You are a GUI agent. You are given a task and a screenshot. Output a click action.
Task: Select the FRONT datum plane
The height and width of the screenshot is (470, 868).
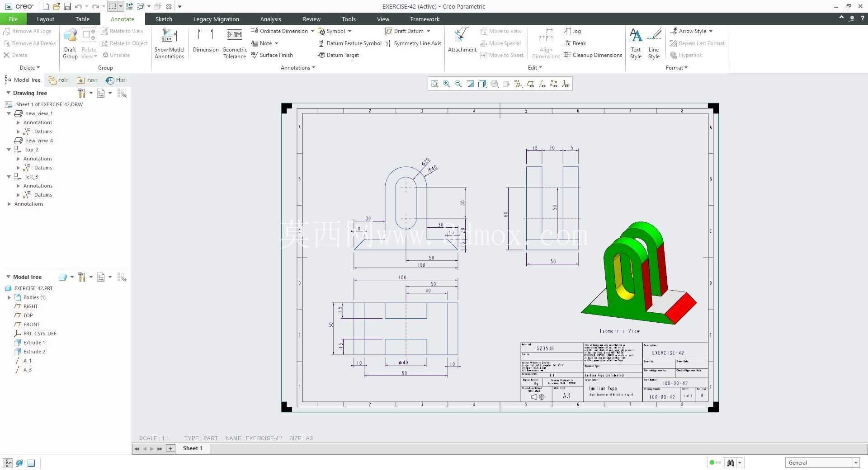point(27,324)
